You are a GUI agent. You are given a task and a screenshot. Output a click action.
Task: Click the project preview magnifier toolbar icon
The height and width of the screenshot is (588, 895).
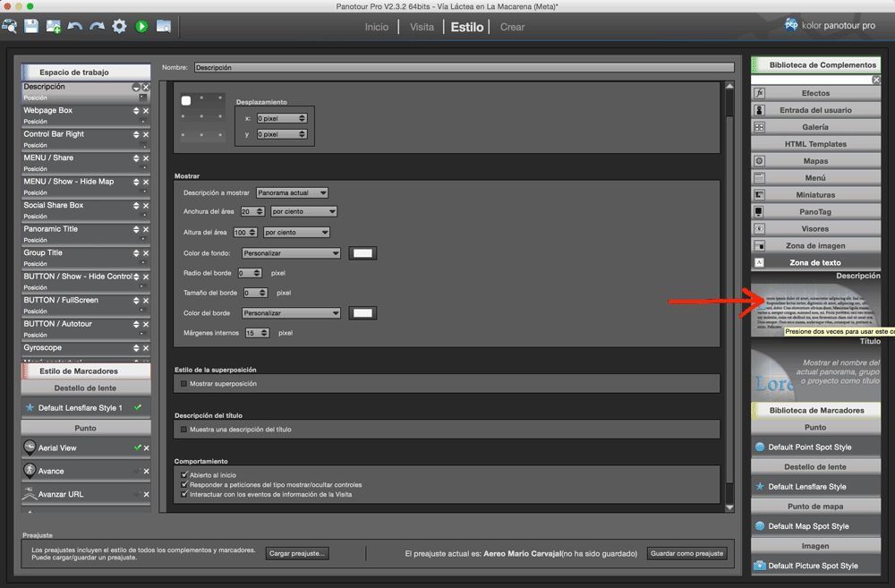pos(10,26)
